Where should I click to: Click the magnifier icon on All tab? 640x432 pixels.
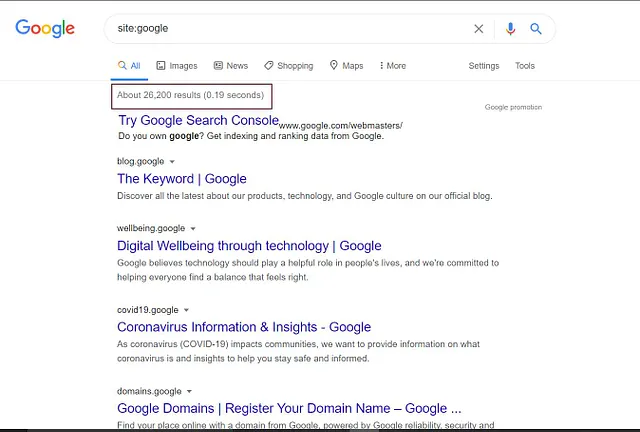click(x=122, y=65)
